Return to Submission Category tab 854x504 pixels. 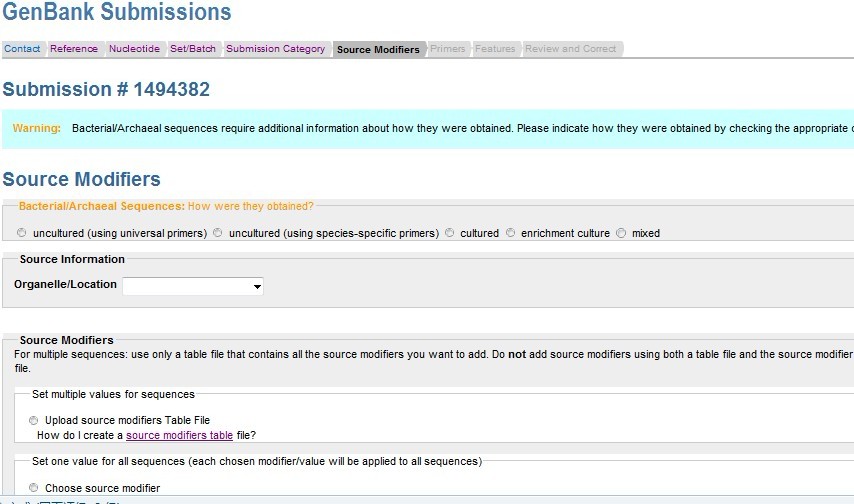(275, 49)
